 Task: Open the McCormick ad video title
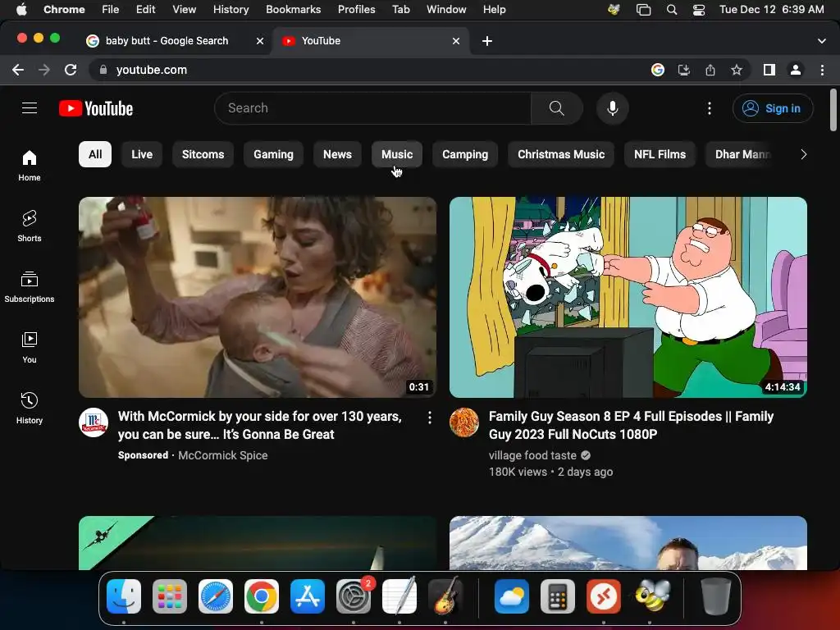point(260,426)
